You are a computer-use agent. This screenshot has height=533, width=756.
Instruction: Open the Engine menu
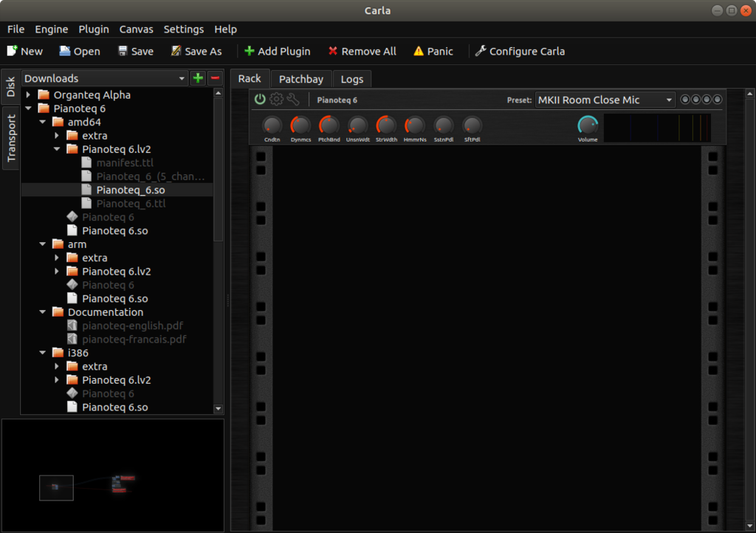tap(51, 30)
